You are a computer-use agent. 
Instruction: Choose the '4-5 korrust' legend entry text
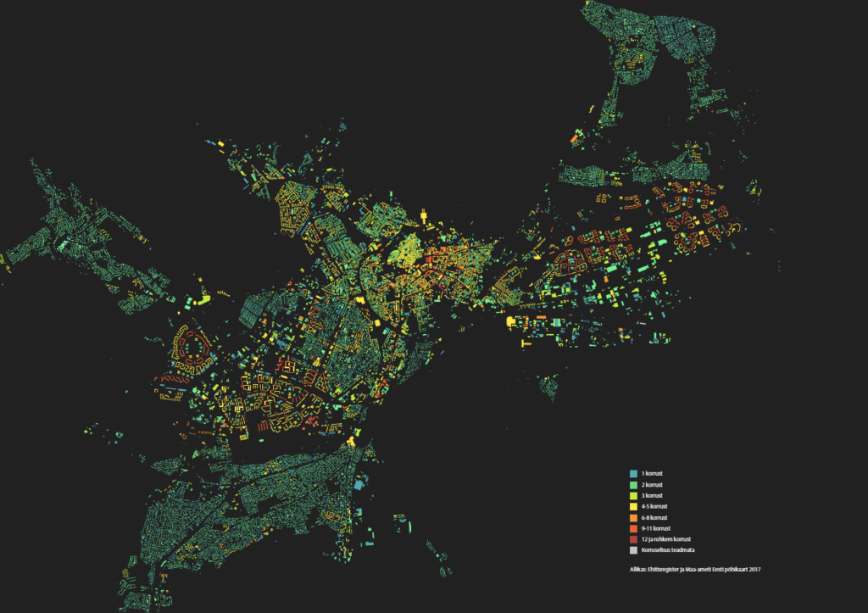pyautogui.click(x=654, y=506)
